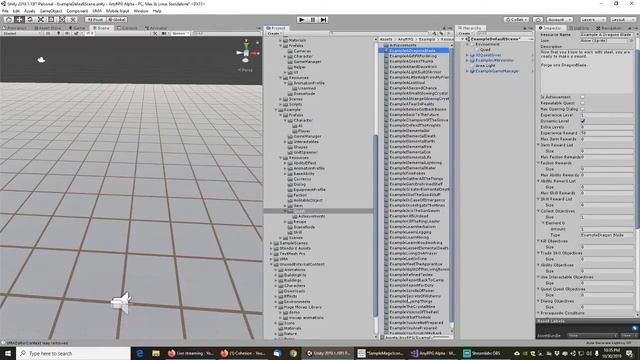Switch to the Lighting tab
640x360 pixels.
click(579, 28)
